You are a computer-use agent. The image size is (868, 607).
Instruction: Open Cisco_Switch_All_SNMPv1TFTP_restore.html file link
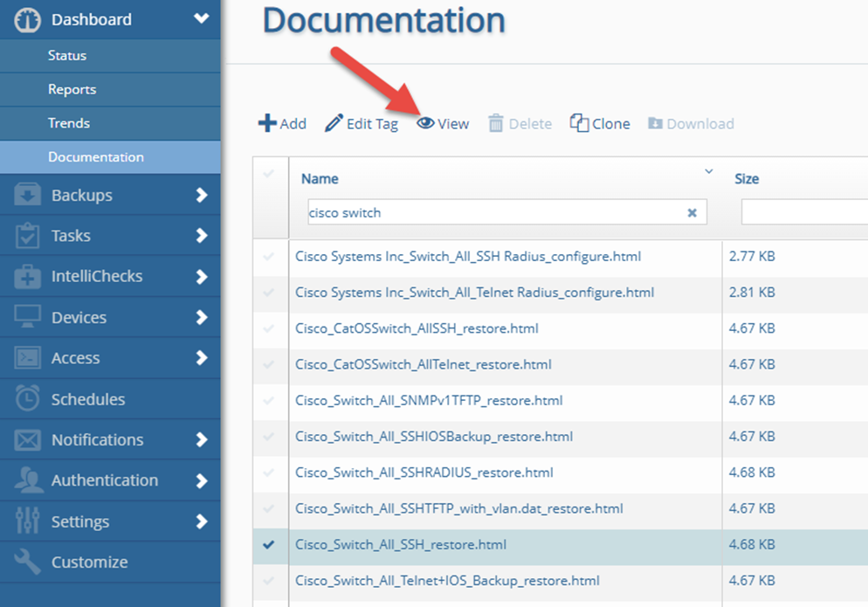[x=429, y=401]
